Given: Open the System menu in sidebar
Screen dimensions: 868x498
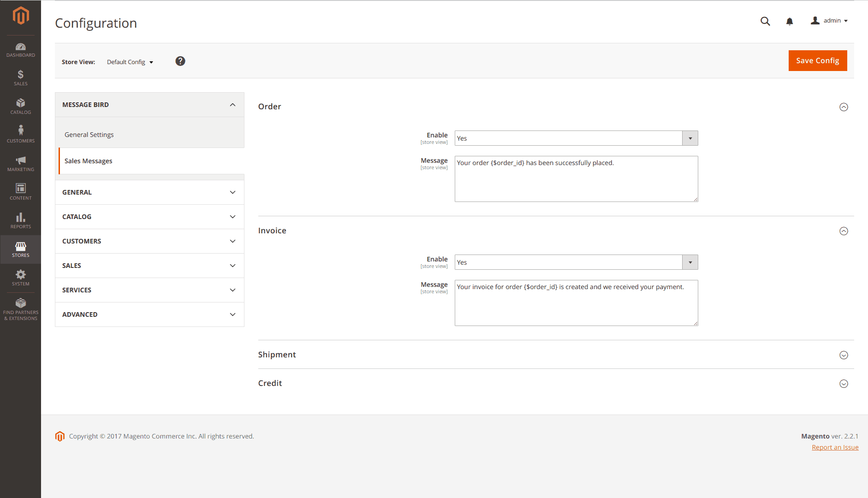Looking at the screenshot, I should coord(21,278).
